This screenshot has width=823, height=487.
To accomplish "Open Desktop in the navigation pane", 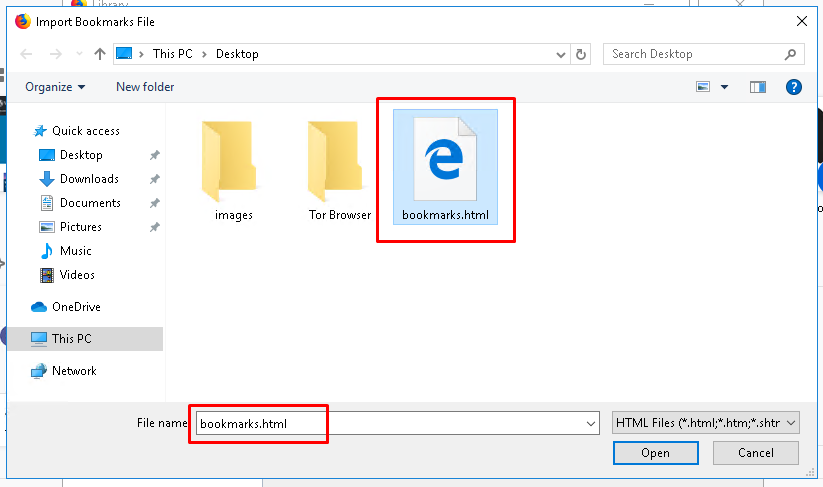I will click(81, 155).
